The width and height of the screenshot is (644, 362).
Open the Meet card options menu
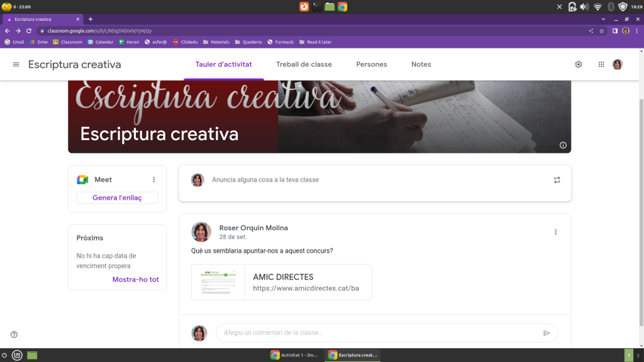tap(153, 180)
